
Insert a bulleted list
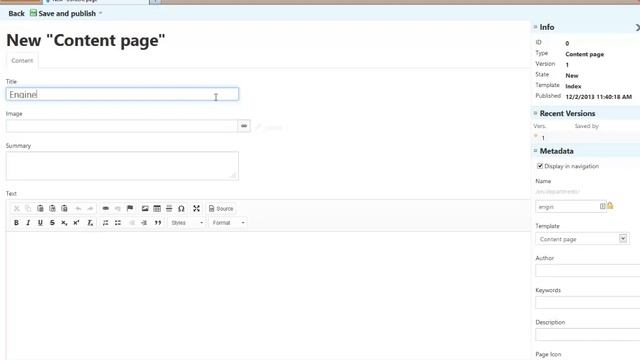click(x=118, y=223)
